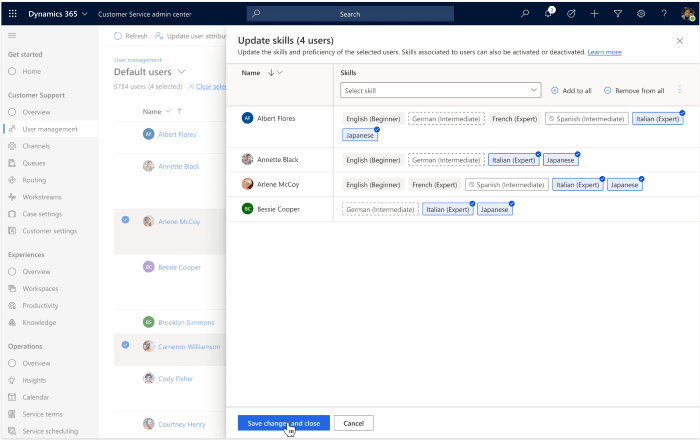Open the settings gear in top bar

[x=641, y=14]
